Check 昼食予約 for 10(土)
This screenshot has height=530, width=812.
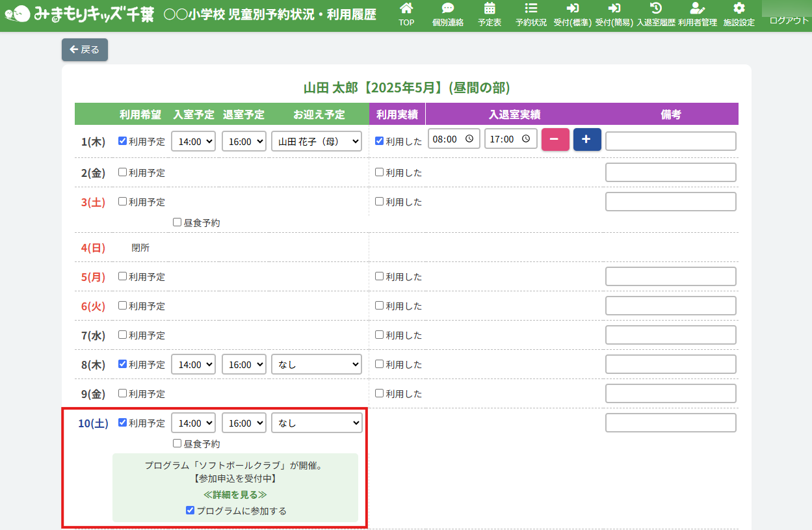[x=177, y=444]
